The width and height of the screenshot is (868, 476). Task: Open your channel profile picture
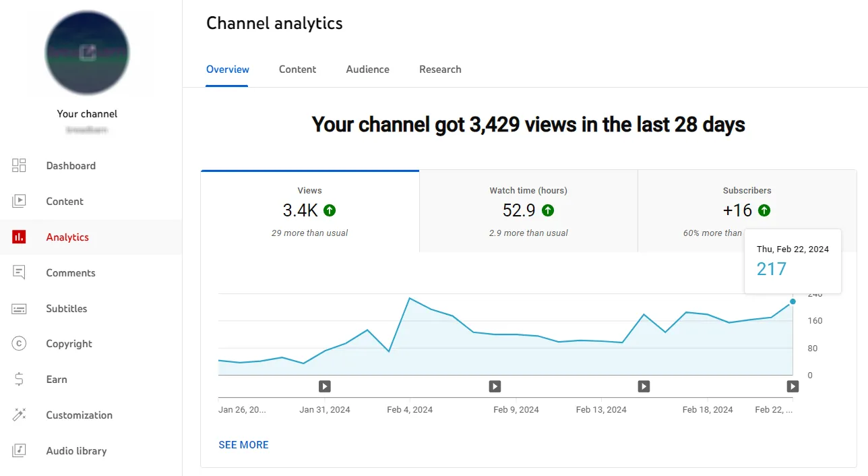87,53
